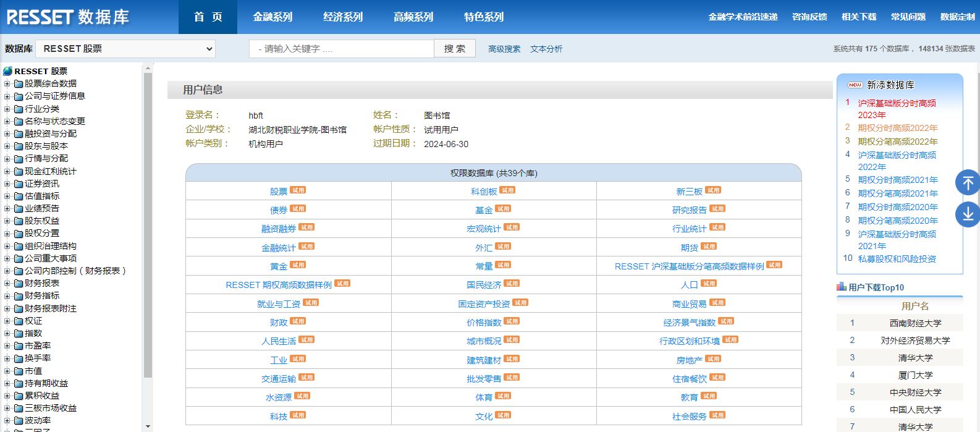Open the 数据库 selection dropdown
The width and height of the screenshot is (980, 432).
click(125, 49)
